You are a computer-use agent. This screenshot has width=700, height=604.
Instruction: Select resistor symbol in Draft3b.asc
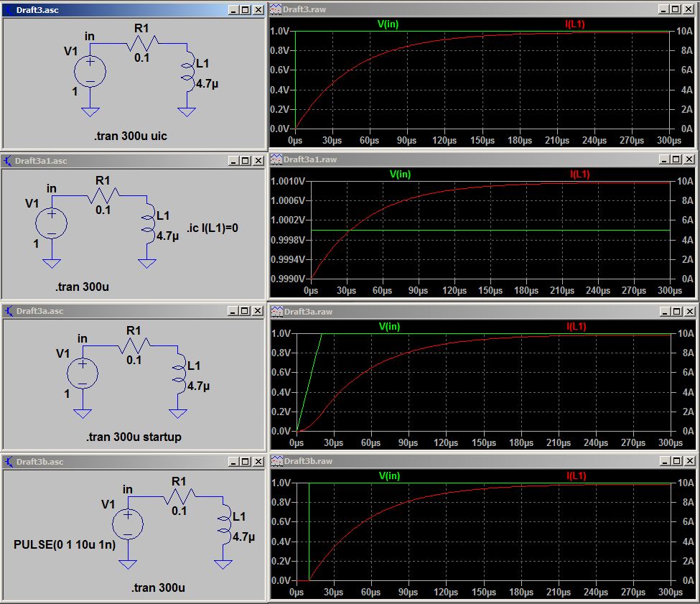(x=179, y=496)
